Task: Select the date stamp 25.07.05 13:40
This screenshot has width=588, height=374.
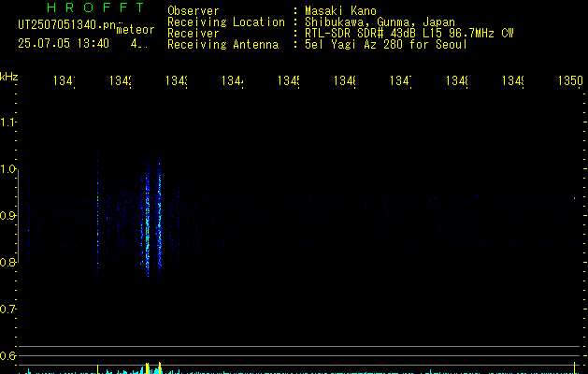Action: (x=64, y=43)
